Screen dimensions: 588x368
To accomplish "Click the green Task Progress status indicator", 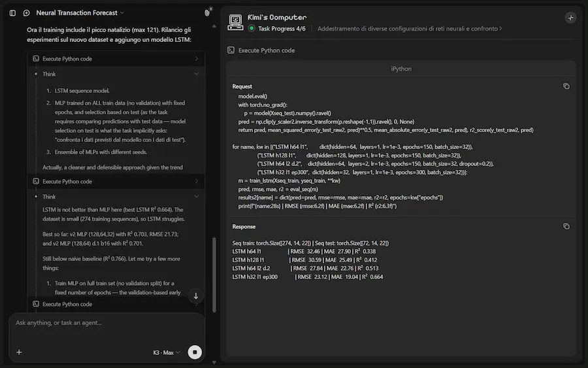I will coord(252,29).
